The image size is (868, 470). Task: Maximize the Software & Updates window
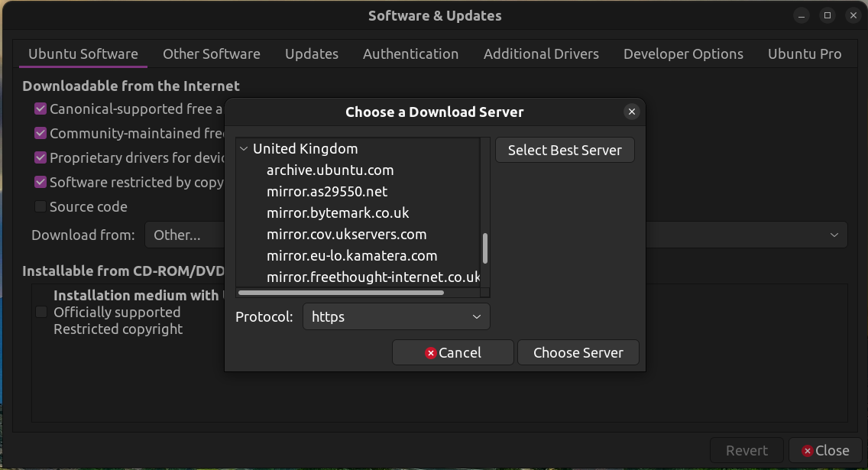pos(827,15)
